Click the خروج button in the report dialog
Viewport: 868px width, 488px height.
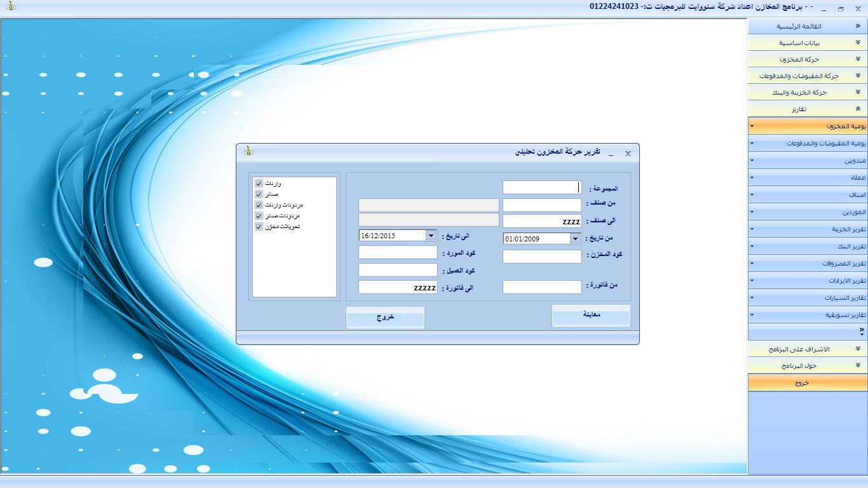point(385,318)
